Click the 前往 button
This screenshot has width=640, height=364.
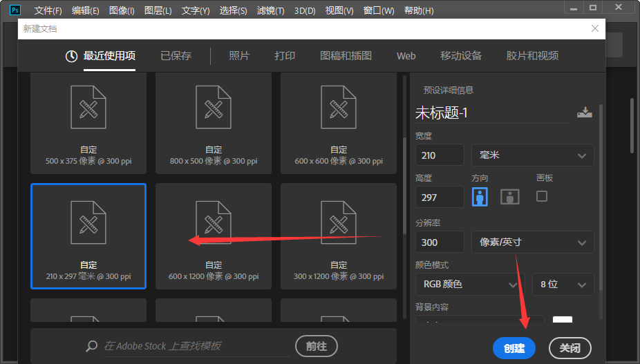click(317, 346)
